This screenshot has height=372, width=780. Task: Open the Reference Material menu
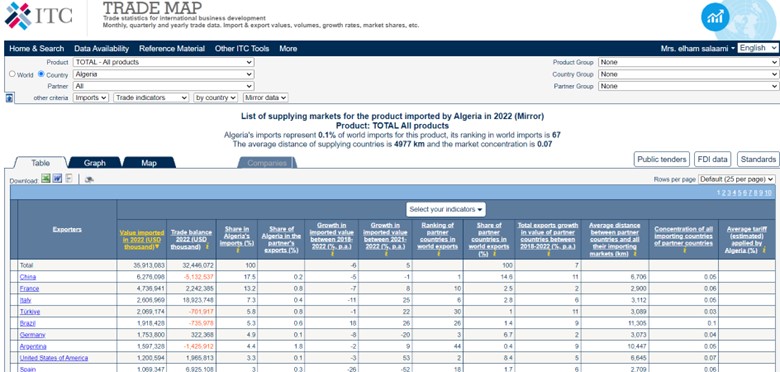pyautogui.click(x=172, y=48)
